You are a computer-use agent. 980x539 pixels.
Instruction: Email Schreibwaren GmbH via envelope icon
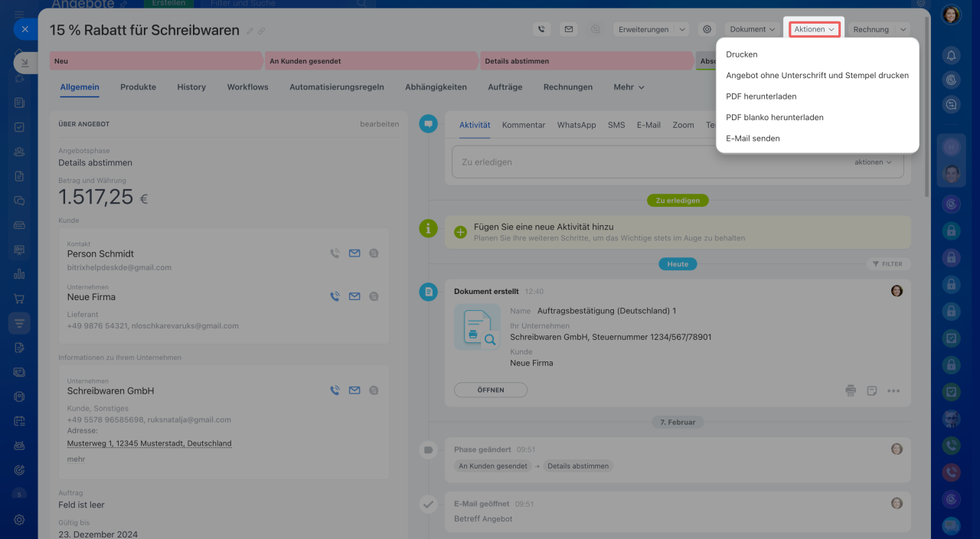point(354,390)
